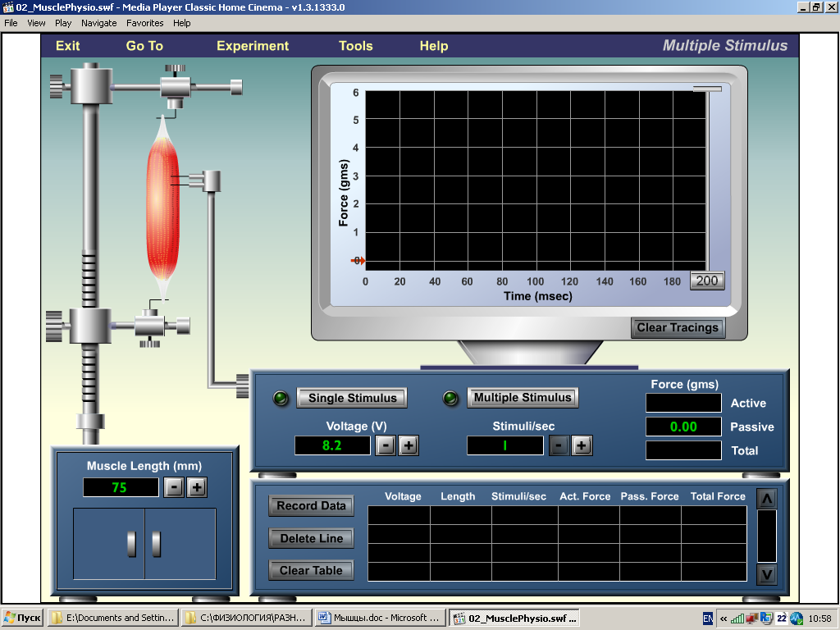This screenshot has height=630, width=840.
Task: Open the Go To menu
Action: point(144,46)
